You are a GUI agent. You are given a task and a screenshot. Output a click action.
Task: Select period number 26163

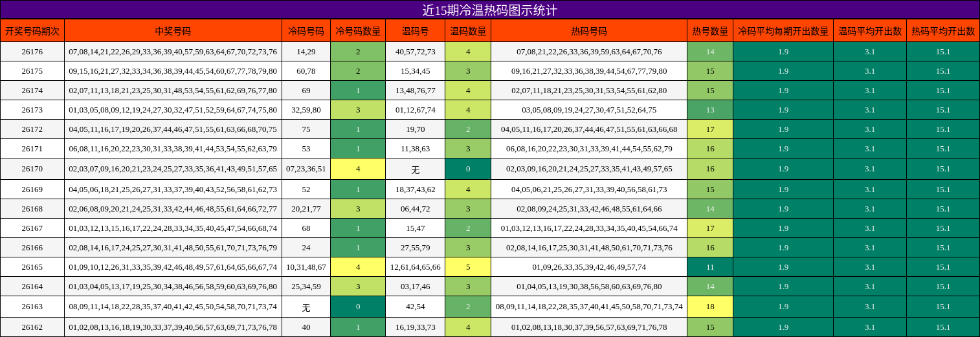32,307
